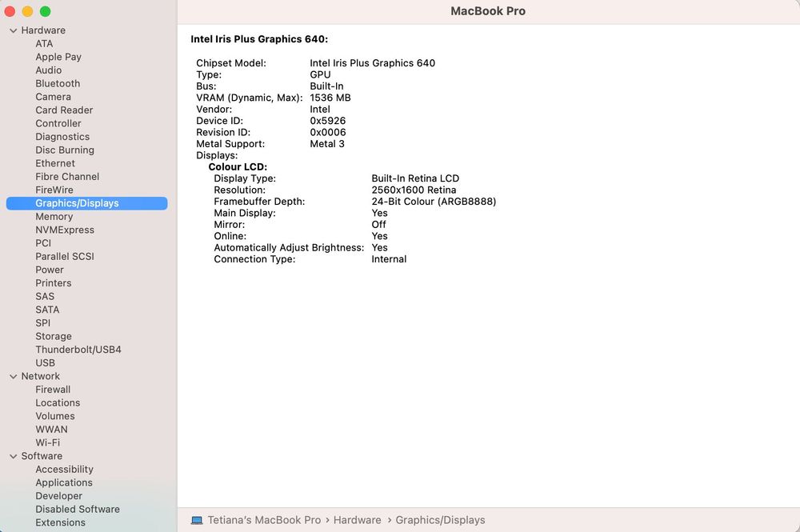Select USB in the sidebar

point(46,363)
